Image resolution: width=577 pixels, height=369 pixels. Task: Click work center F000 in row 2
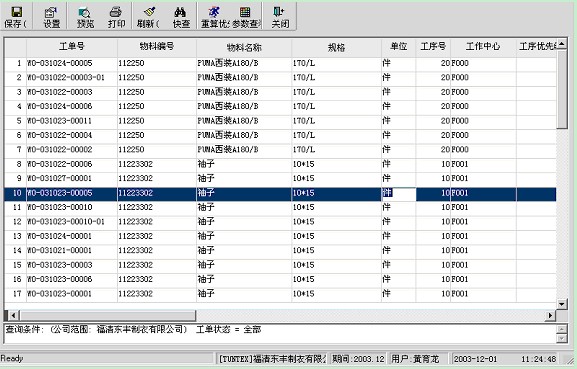(460, 78)
